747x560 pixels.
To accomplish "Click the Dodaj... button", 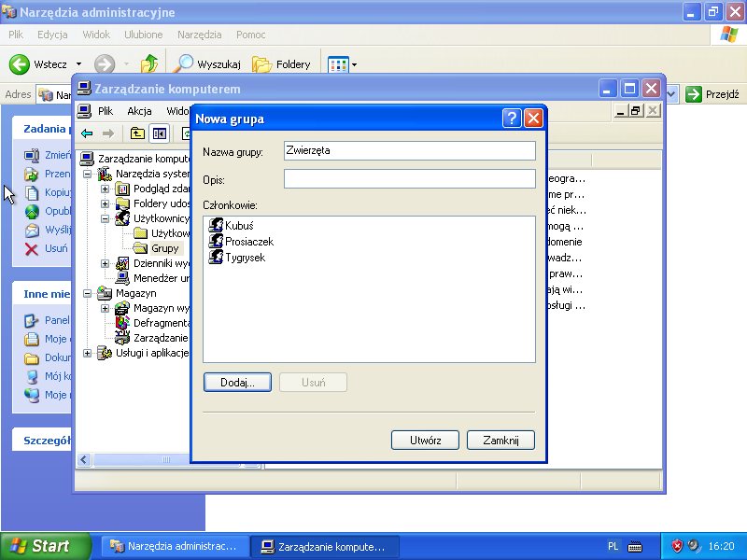I will [x=236, y=383].
